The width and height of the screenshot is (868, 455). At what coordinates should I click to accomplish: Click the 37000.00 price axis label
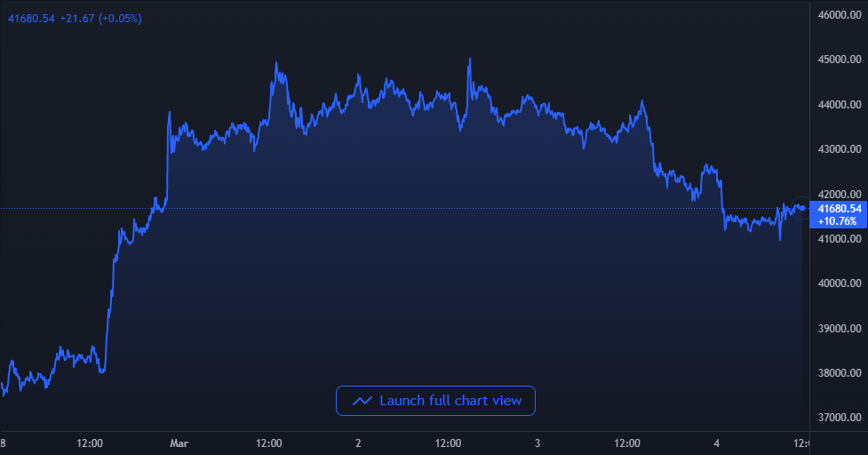click(x=838, y=418)
